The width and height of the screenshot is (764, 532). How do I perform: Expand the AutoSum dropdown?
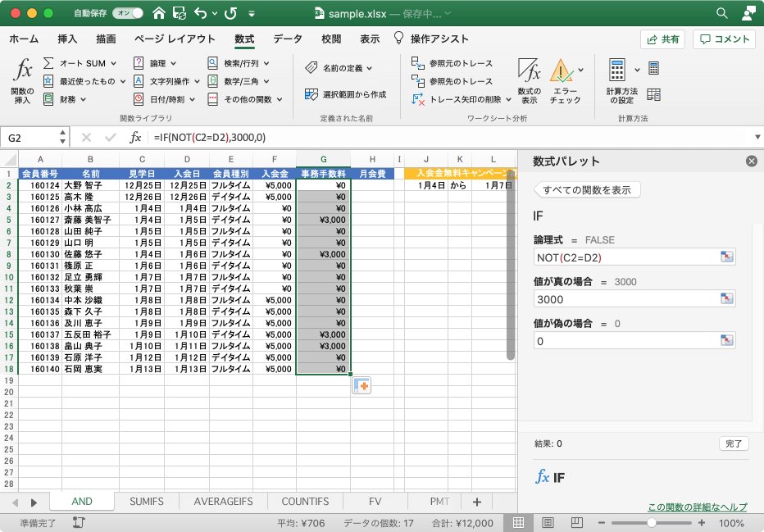pyautogui.click(x=113, y=63)
